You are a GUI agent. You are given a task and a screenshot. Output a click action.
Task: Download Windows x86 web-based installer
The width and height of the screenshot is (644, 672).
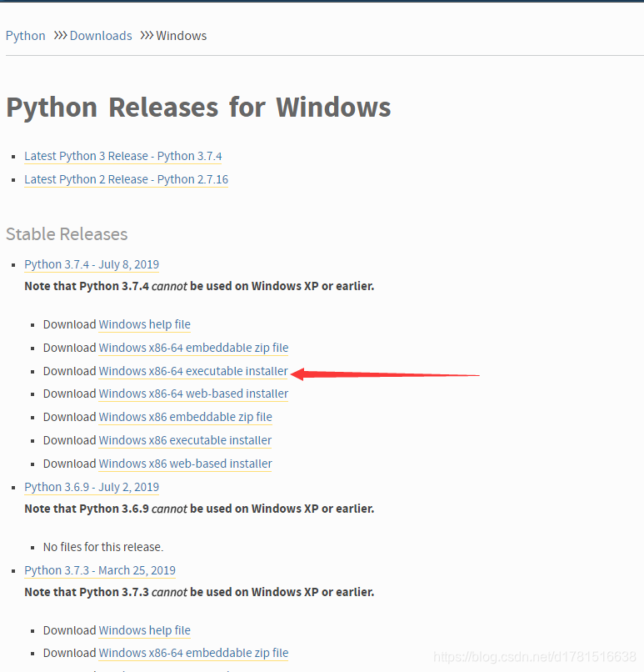[x=186, y=464]
